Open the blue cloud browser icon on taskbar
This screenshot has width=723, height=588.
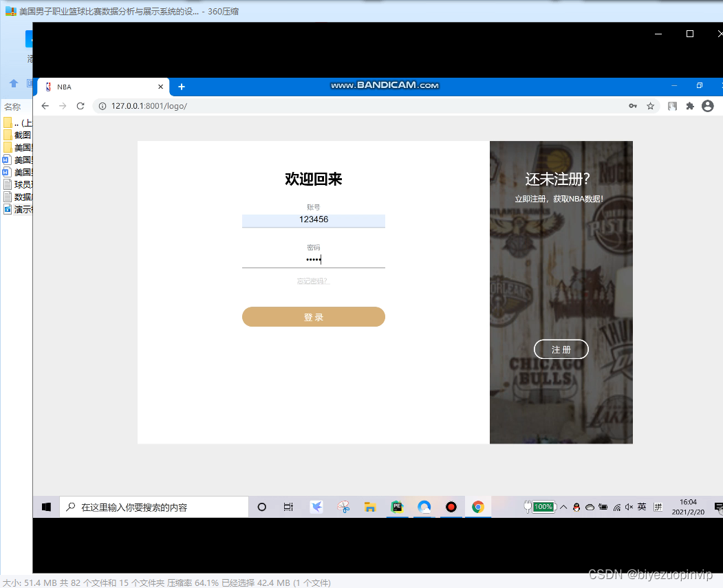424,507
